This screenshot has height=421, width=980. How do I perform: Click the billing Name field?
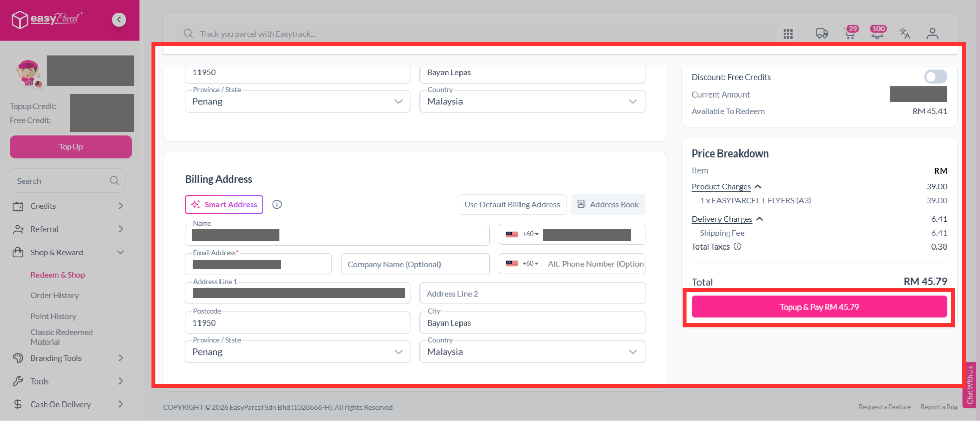(337, 235)
